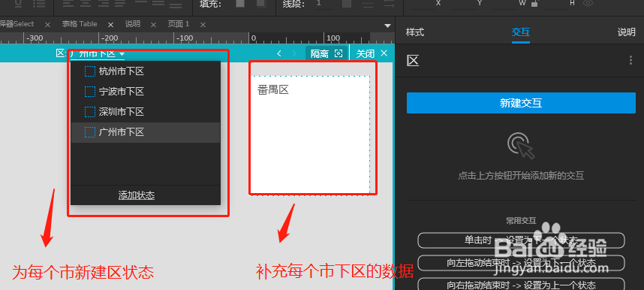Image resolution: width=644 pixels, height=290 pixels.
Task: Open the more options dots beside 区
Action: 630,60
